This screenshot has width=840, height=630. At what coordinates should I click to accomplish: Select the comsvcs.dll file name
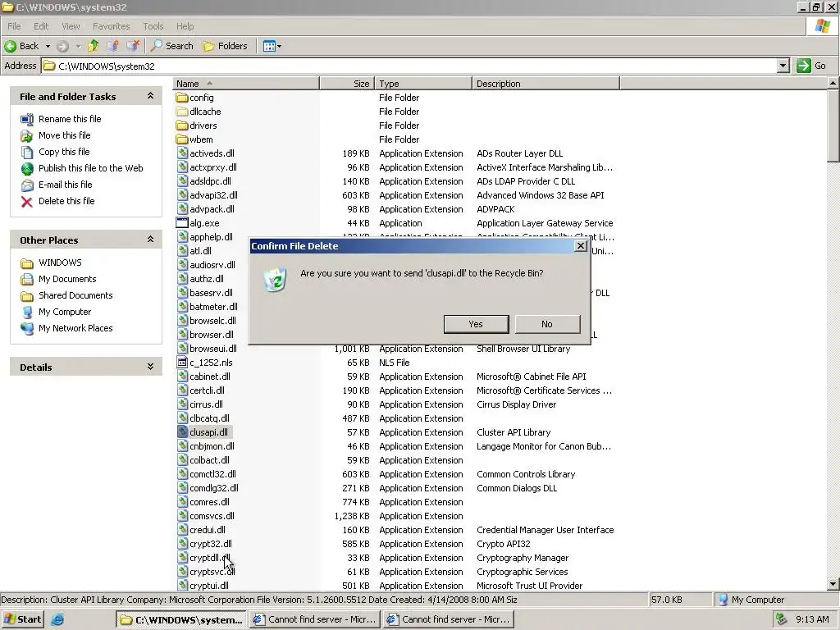[212, 516]
